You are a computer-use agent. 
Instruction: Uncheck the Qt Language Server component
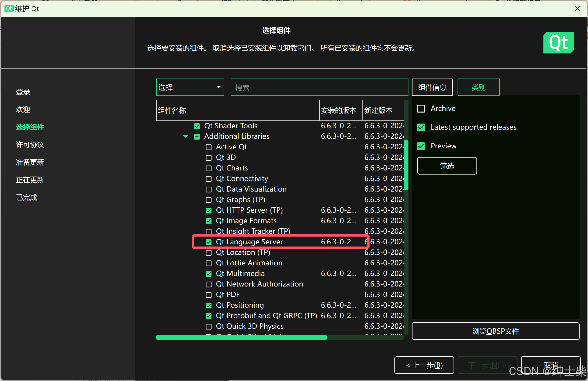(x=209, y=242)
